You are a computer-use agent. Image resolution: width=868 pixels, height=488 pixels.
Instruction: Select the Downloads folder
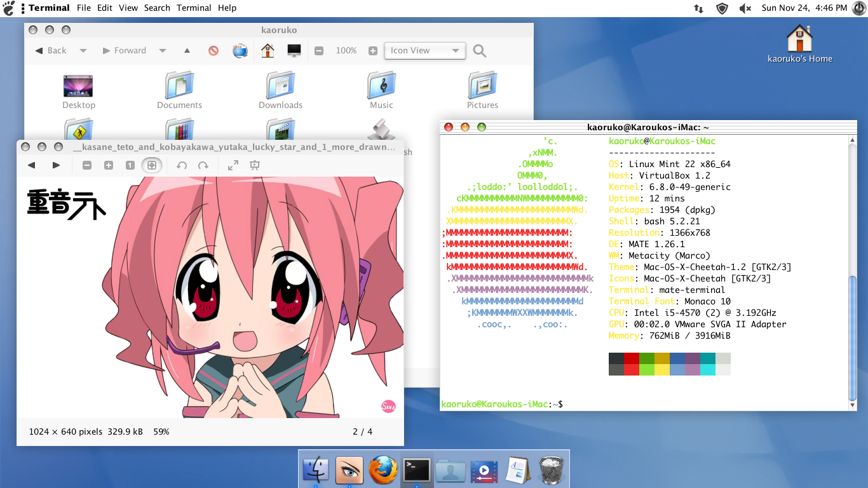click(x=280, y=91)
